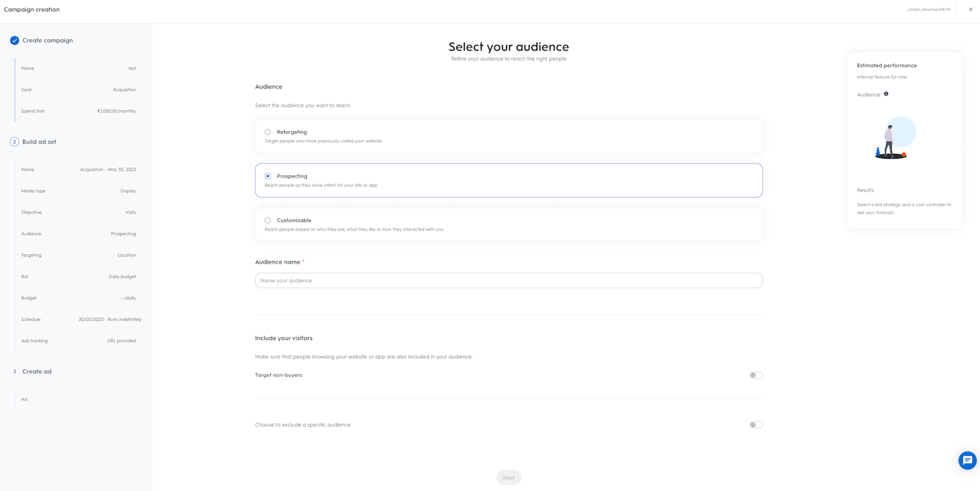The width and height of the screenshot is (980, 491).
Task: Click the Create campaign checkmark icon
Action: [15, 41]
